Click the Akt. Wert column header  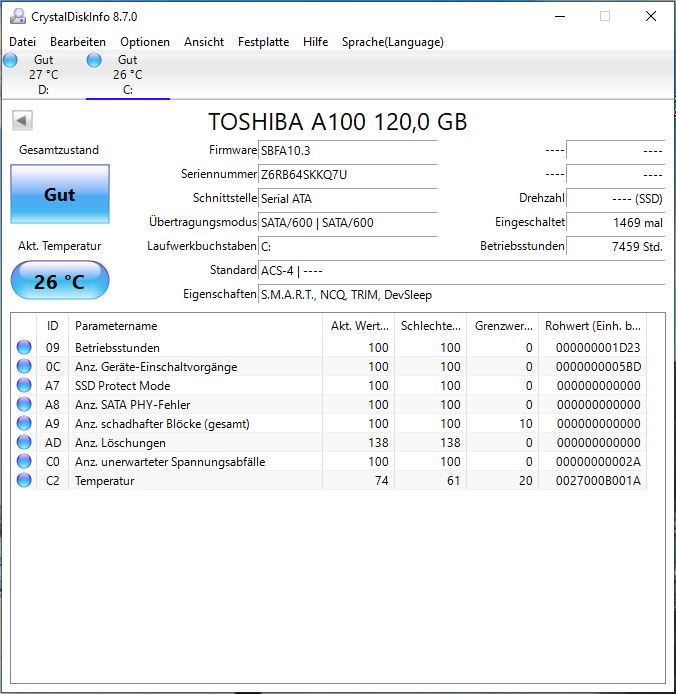359,326
